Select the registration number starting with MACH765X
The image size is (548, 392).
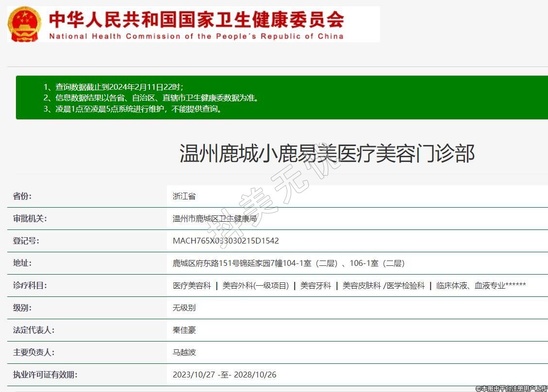pos(226,241)
